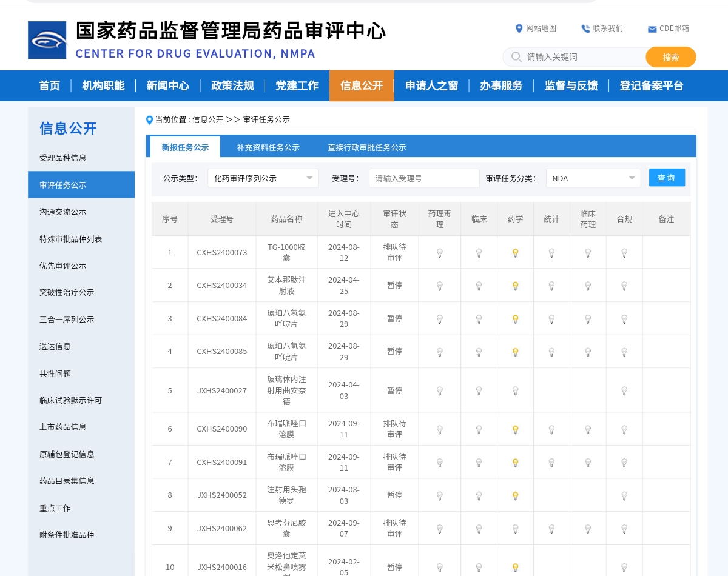Click 临床 bulb for CXHS2400034
The width and height of the screenshot is (728, 576).
point(479,286)
